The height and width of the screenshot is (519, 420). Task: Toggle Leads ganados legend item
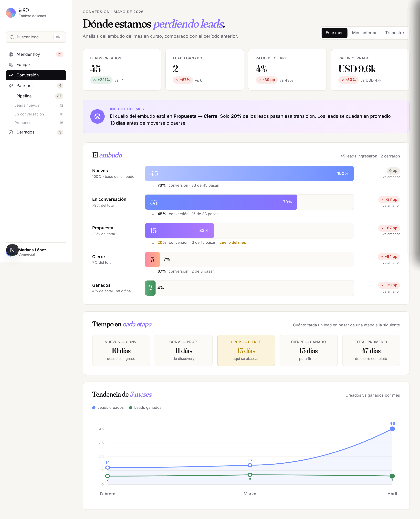click(x=145, y=408)
